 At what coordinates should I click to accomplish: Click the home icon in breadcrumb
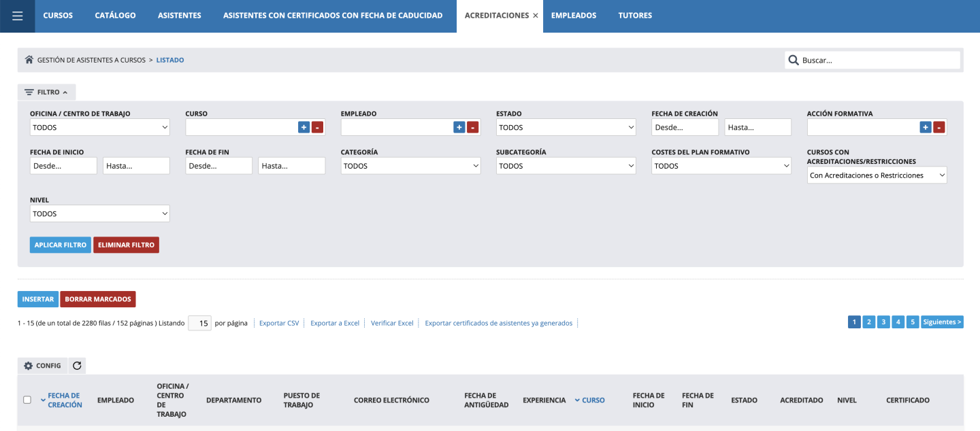pos(29,60)
